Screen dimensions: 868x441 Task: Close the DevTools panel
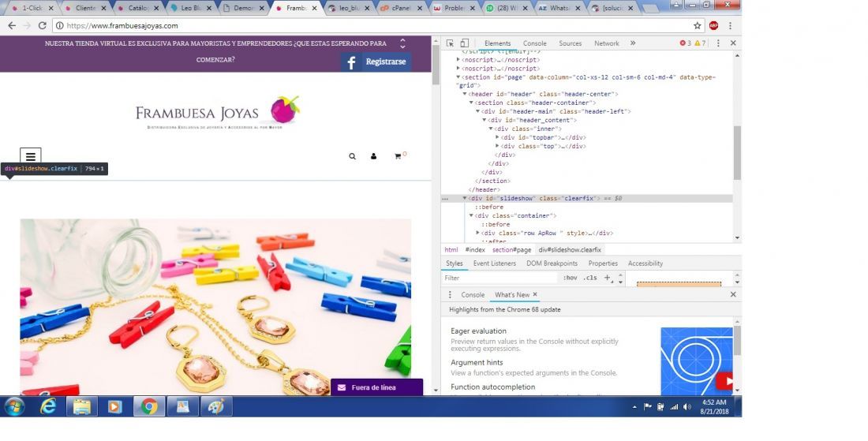coord(733,43)
